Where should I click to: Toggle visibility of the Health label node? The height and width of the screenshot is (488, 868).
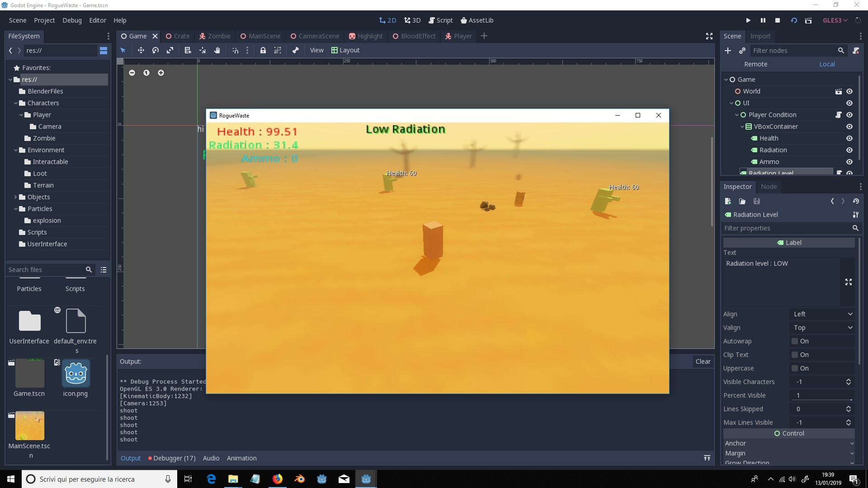pyautogui.click(x=849, y=138)
